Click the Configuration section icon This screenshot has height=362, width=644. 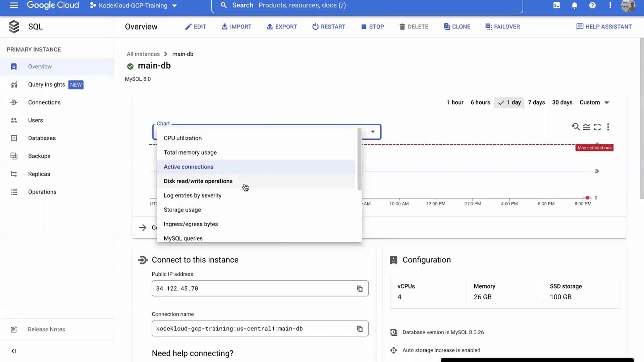coord(394,260)
